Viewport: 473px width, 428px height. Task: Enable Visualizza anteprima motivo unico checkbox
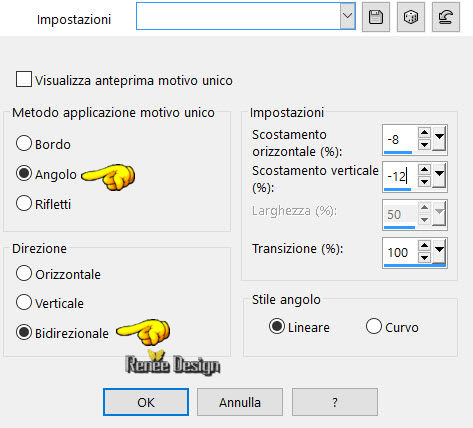tap(24, 79)
